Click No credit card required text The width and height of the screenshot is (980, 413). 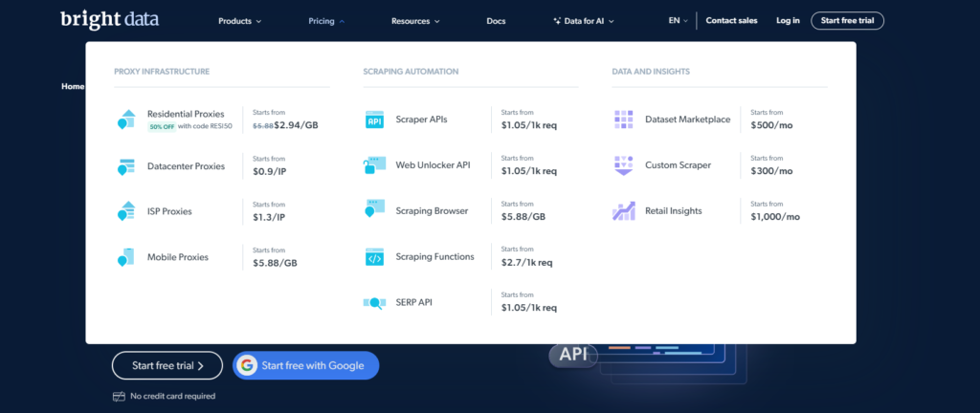172,396
